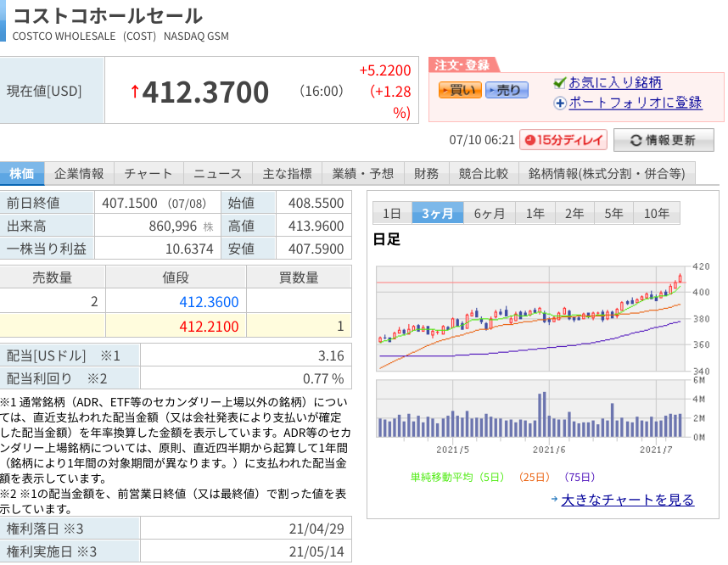Click the 権利落日 date 21/04/29
The width and height of the screenshot is (728, 565).
tap(316, 529)
